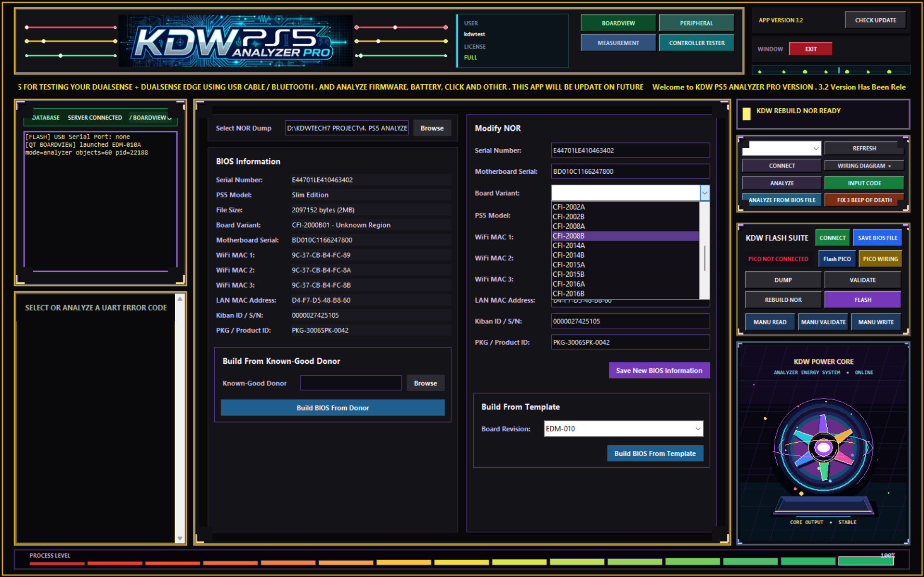Image resolution: width=924 pixels, height=577 pixels.
Task: Click the yellow KDW Rebuild NOR Ready indicator
Action: 746,114
